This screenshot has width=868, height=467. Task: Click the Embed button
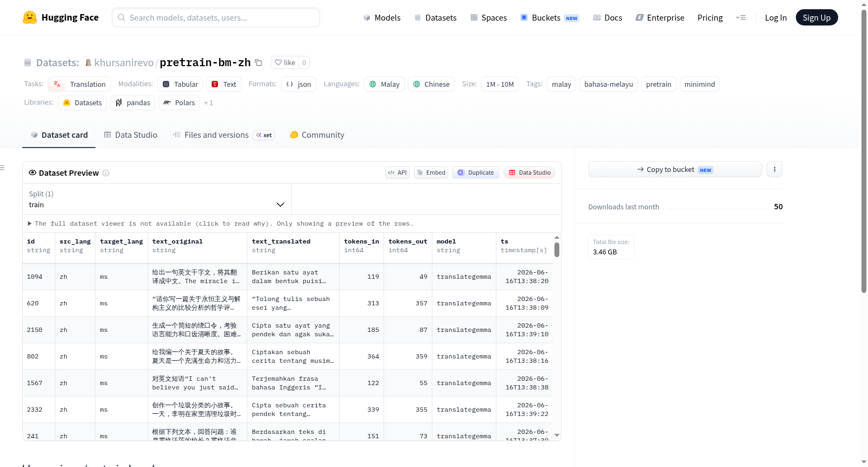(x=431, y=172)
